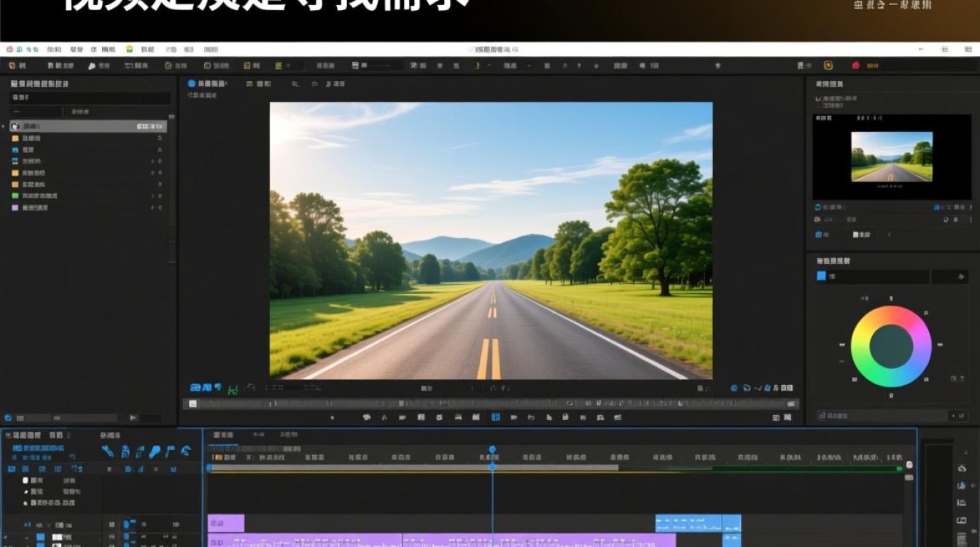Click the yellow-green icon in the top menu bar
Viewport: 980px width, 547px height.
(x=130, y=49)
